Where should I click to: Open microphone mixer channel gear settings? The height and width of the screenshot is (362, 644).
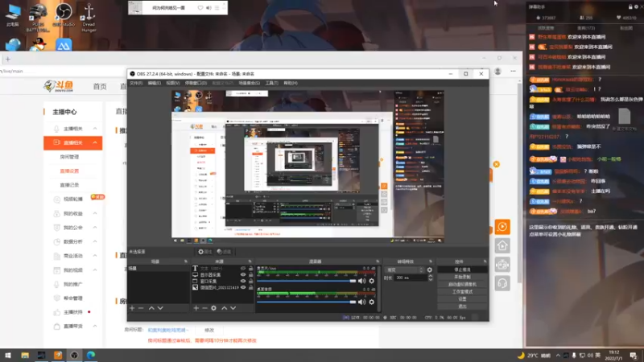372,281
